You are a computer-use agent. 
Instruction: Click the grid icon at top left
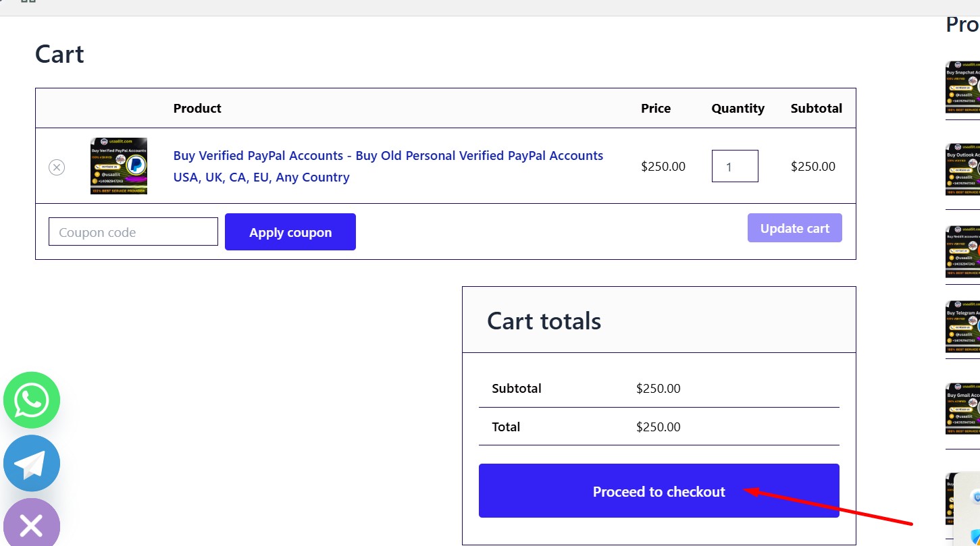(x=28, y=3)
